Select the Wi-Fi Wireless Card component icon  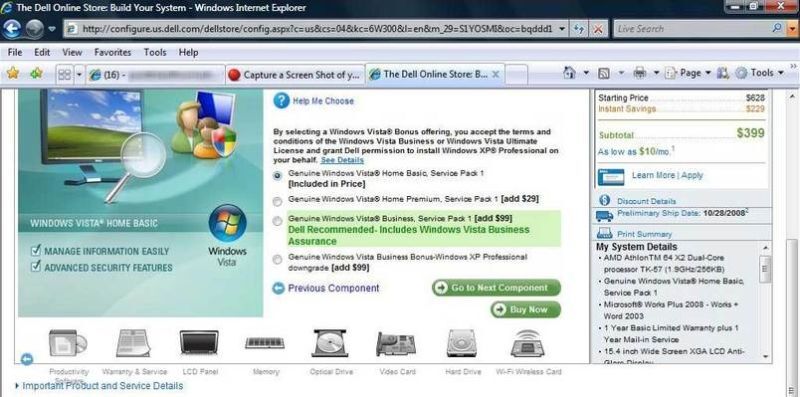pyautogui.click(x=528, y=343)
